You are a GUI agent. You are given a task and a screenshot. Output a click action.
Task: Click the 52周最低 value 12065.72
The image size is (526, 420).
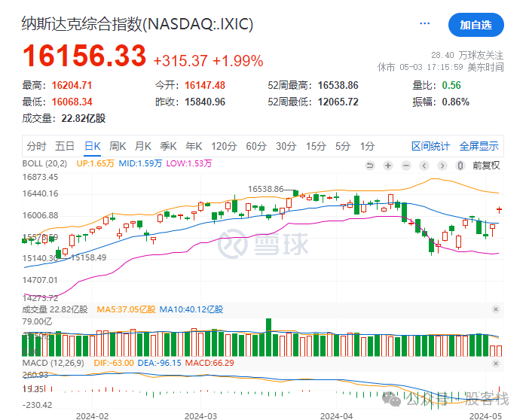[x=338, y=102]
